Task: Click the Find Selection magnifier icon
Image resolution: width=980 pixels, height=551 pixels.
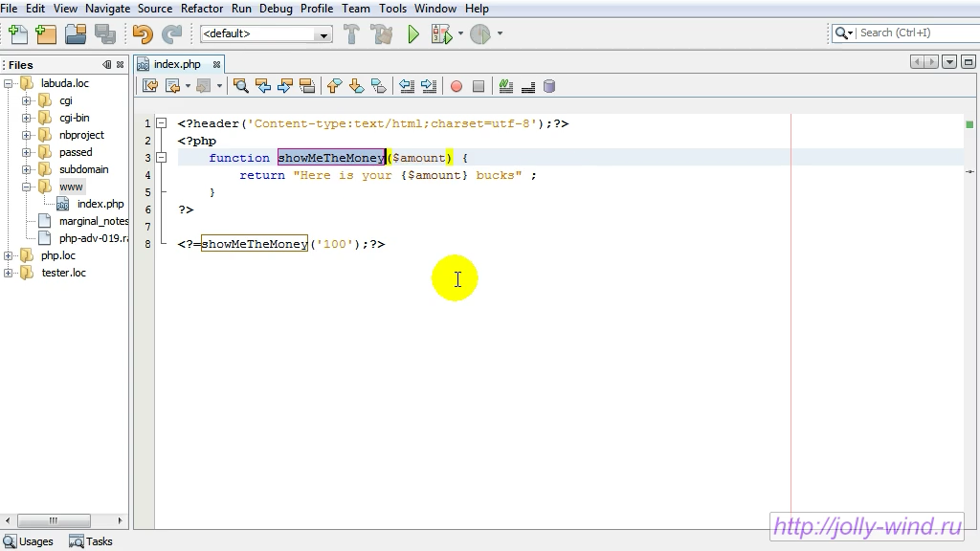Action: 240,86
